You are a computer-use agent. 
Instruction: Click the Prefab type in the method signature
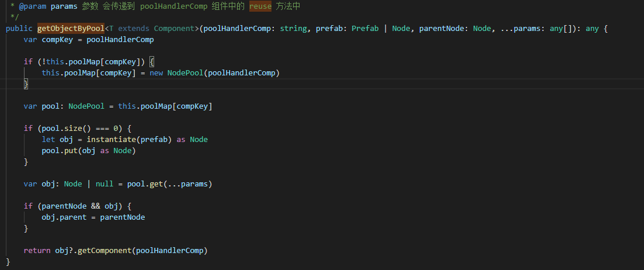(x=365, y=28)
